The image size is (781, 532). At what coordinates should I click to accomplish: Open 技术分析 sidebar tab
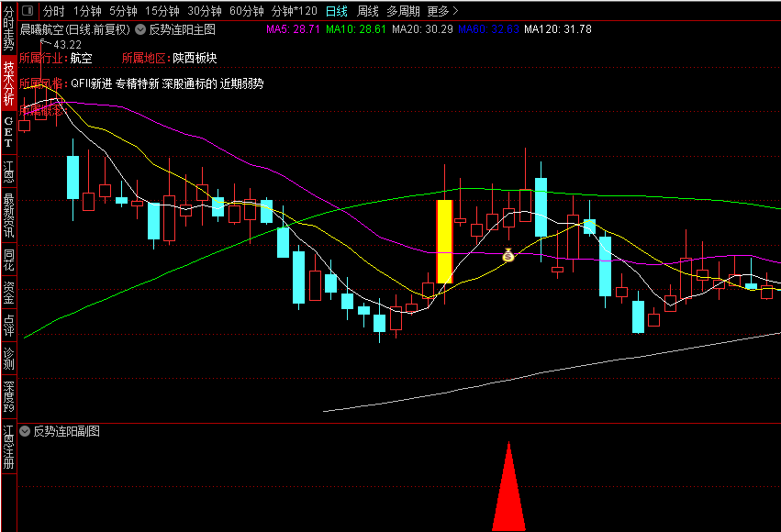8,83
